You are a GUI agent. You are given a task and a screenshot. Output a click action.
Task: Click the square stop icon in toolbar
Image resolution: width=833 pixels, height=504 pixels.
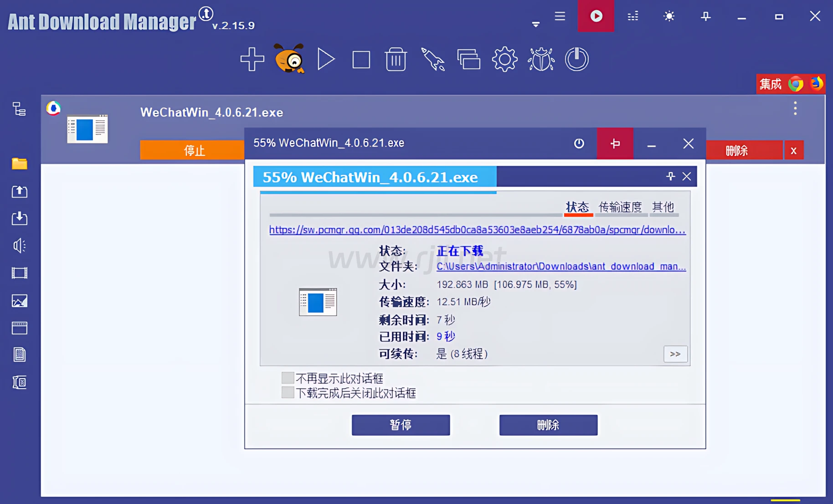pos(361,60)
